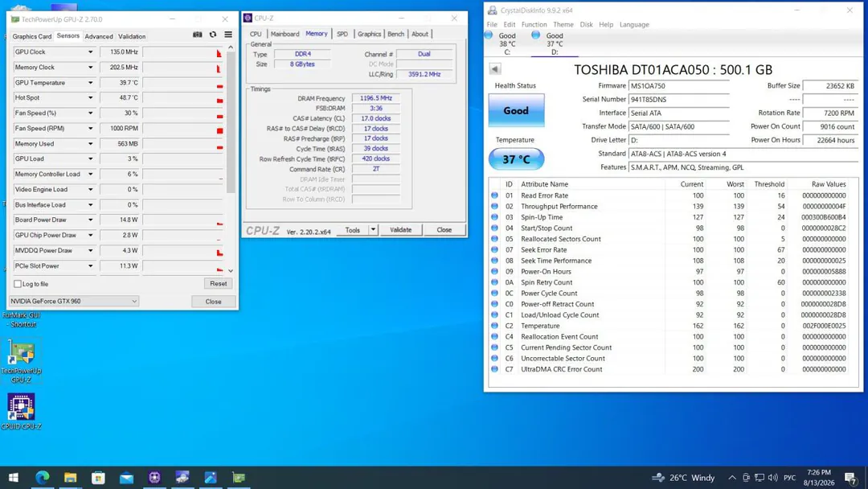Open the TechPowerUp GPU-Z desktop shortcut
This screenshot has width=868, height=489.
pos(21,360)
